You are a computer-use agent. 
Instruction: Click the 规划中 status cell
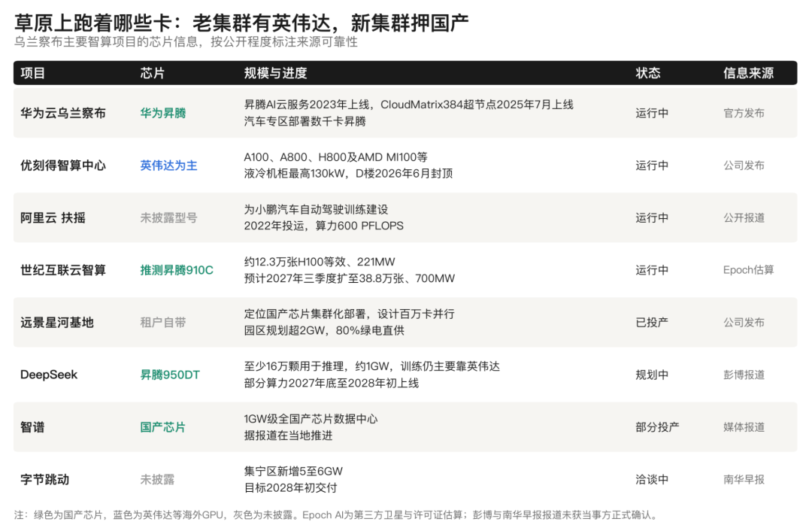652,375
